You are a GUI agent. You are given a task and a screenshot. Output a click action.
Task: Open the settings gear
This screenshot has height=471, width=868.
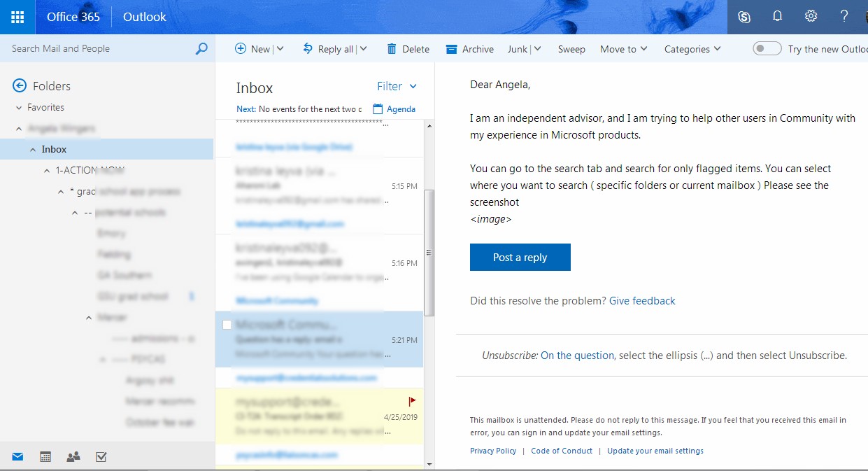(x=811, y=17)
